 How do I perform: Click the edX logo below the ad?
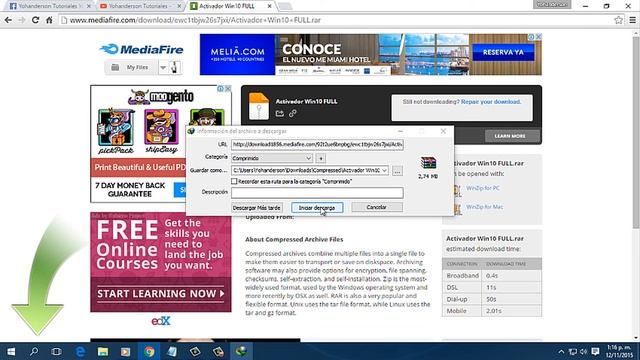[x=160, y=321]
